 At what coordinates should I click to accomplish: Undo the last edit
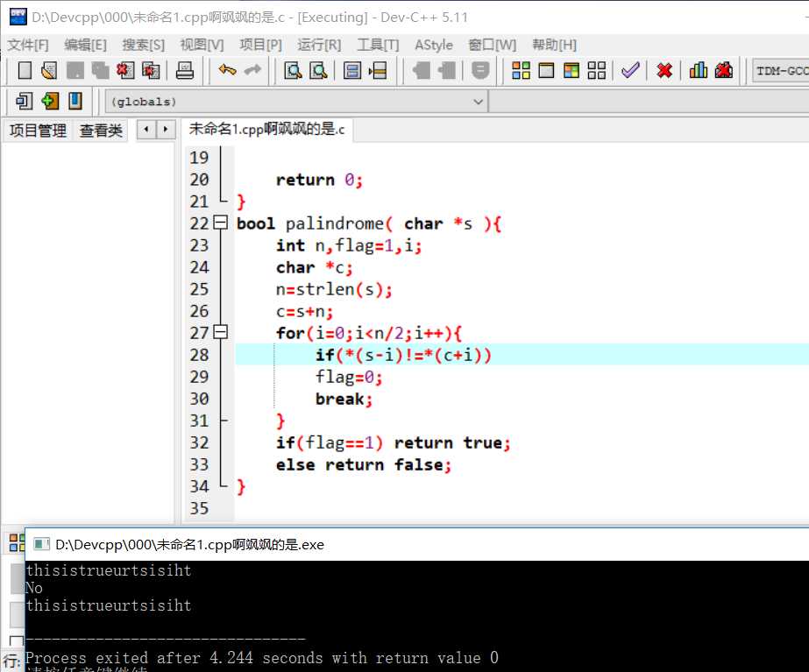pyautogui.click(x=228, y=69)
